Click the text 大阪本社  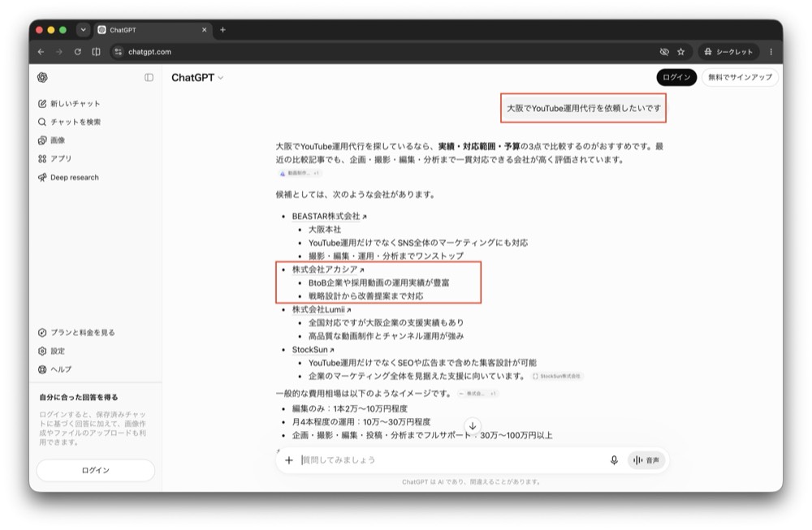pyautogui.click(x=325, y=229)
